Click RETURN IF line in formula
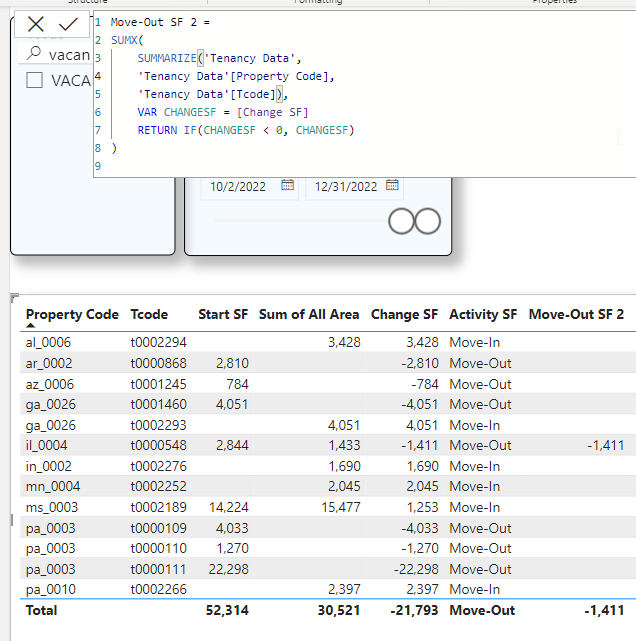This screenshot has height=641, width=636. (x=246, y=130)
